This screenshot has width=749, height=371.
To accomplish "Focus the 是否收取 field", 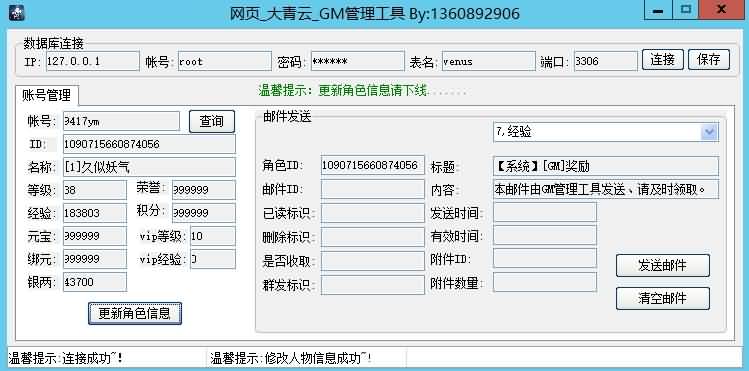I will pyautogui.click(x=373, y=261).
